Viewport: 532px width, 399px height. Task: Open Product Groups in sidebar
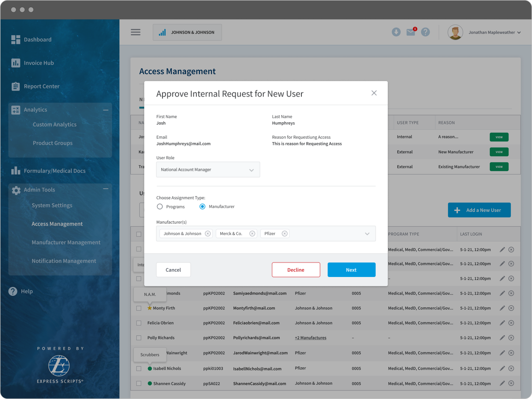(53, 143)
